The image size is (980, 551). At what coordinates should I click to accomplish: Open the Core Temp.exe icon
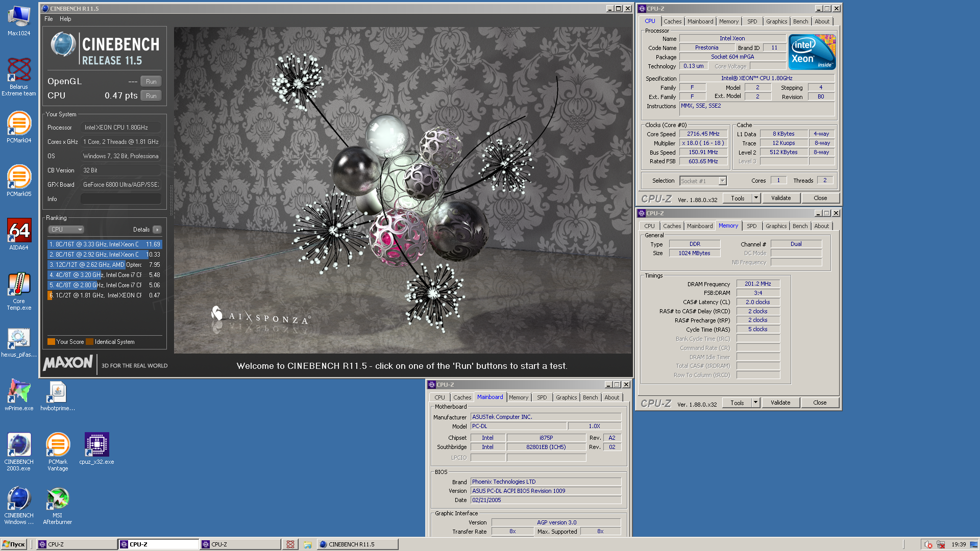(x=19, y=291)
